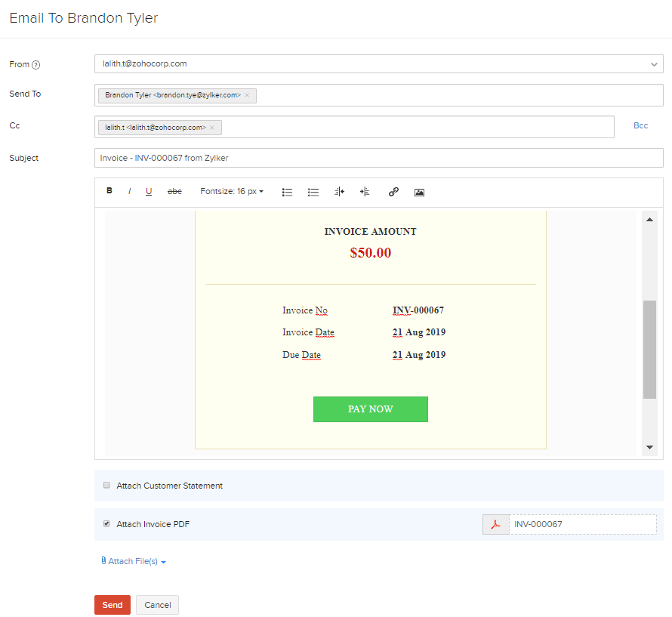Expand the Attach File(s) menu
Screen dimensions: 672x617
pos(133,560)
